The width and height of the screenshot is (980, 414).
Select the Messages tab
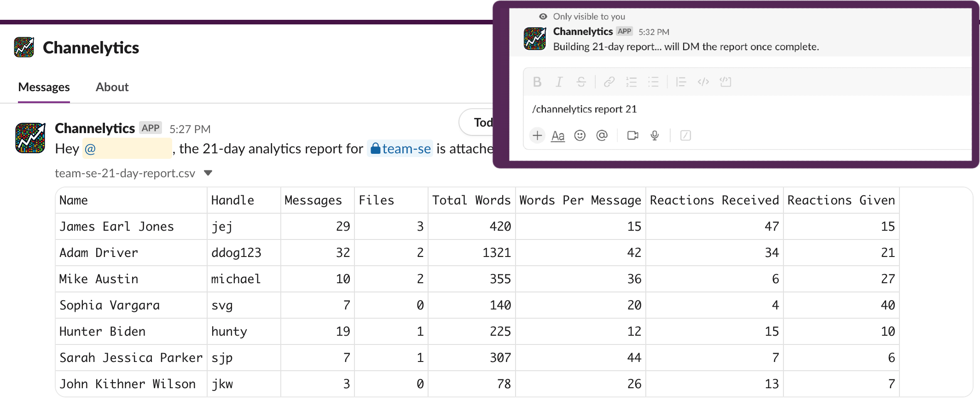[x=44, y=87]
